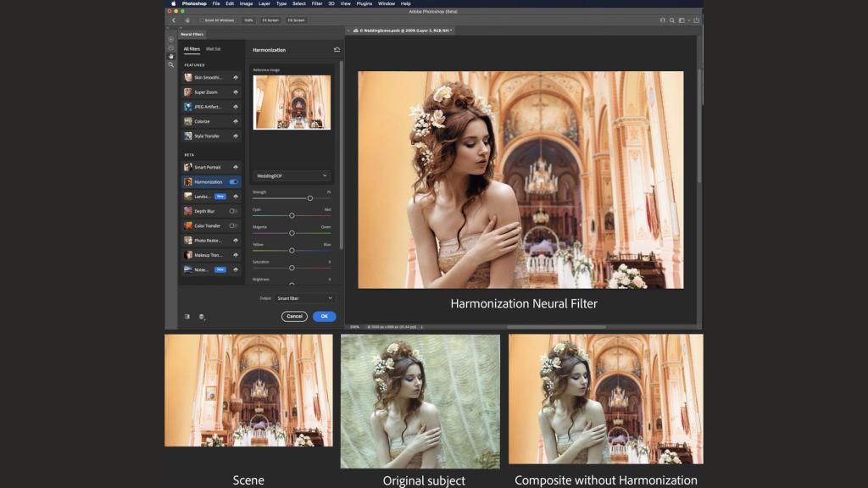Enable the Depth Blur filter toggle
The width and height of the screenshot is (868, 488).
tap(233, 211)
